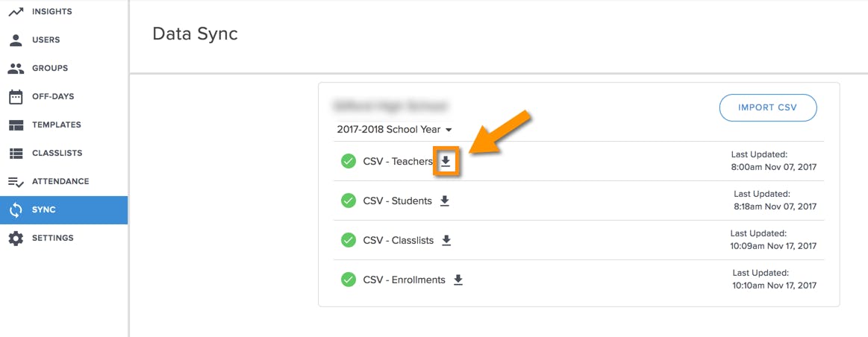Go to the Classlists section
This screenshot has height=337, width=868.
(63, 154)
